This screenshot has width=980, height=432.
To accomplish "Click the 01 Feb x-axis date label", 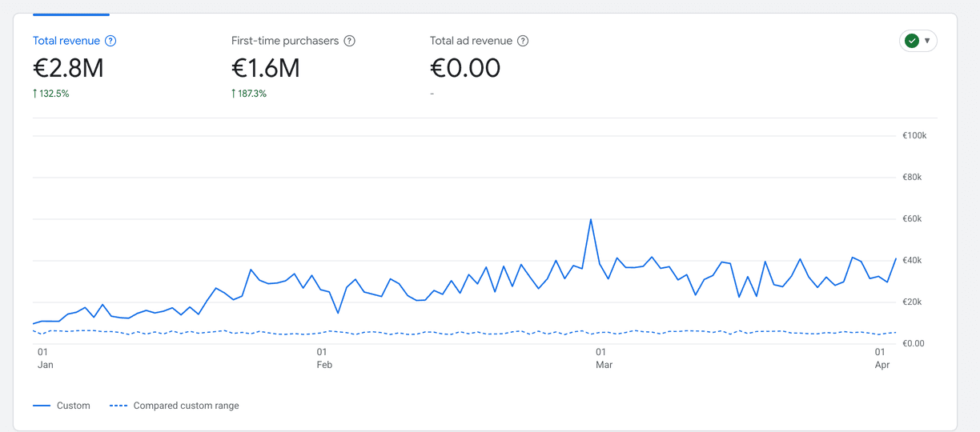I will (324, 358).
